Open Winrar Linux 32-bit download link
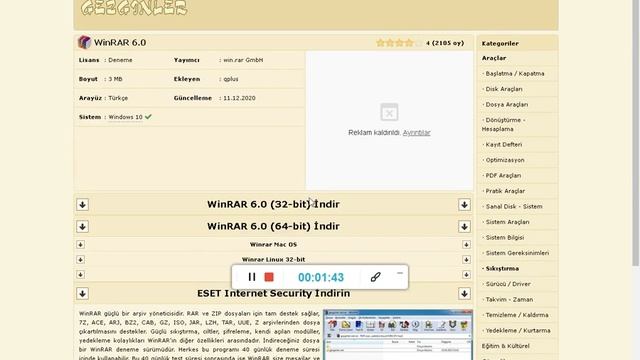Viewport: 640px width, 360px height. pyautogui.click(x=273, y=260)
